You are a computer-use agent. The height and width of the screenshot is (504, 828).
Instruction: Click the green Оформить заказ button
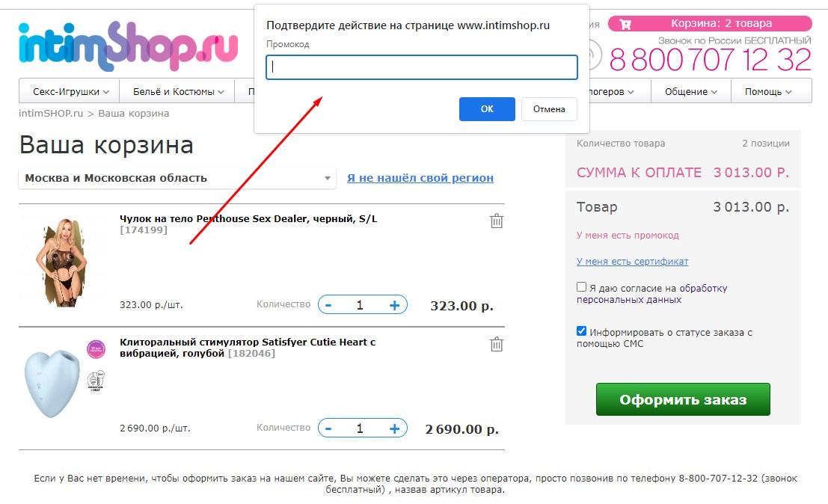[x=683, y=399]
